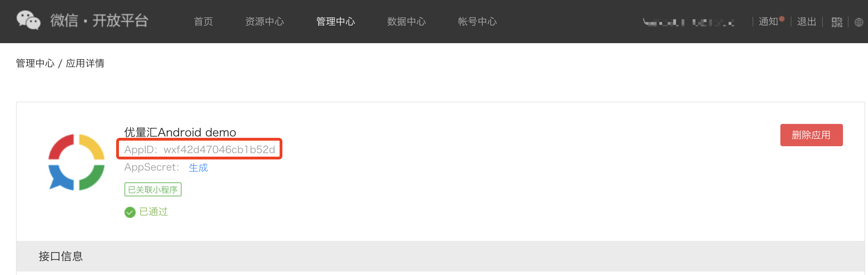Click the app's colorful circle logo
Screen dimensions: 868x275
tap(77, 162)
